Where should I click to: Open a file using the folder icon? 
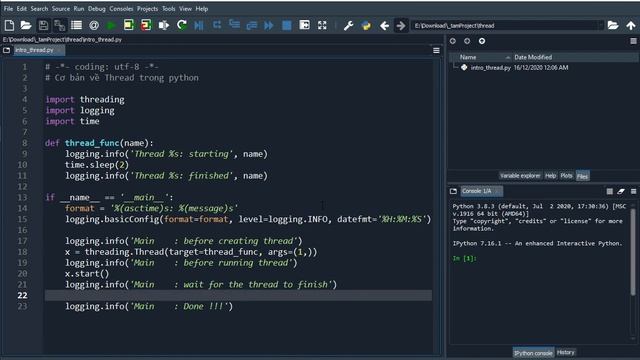coord(26,25)
